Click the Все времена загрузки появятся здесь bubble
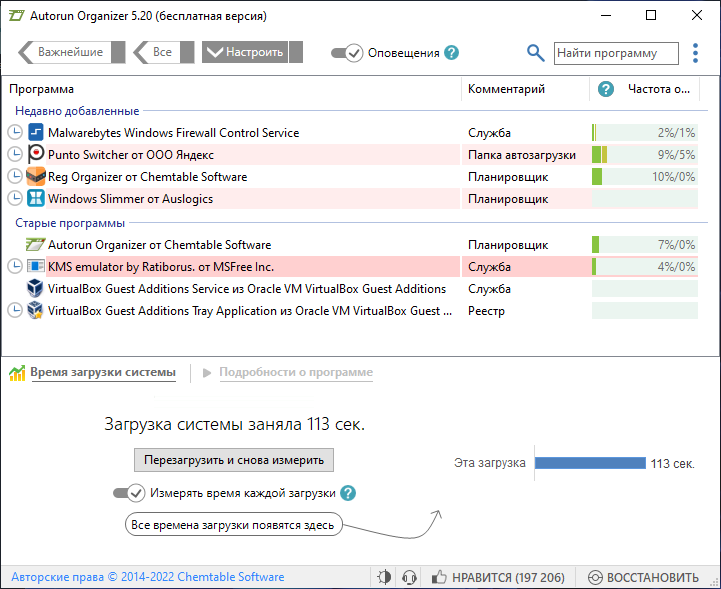 pyautogui.click(x=234, y=525)
